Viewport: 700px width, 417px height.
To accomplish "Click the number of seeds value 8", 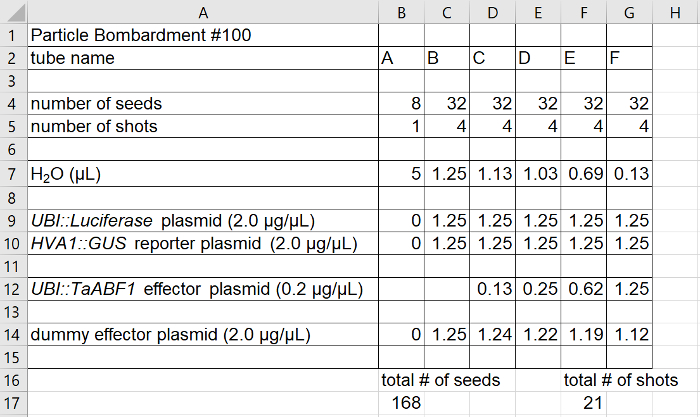I will click(x=400, y=104).
